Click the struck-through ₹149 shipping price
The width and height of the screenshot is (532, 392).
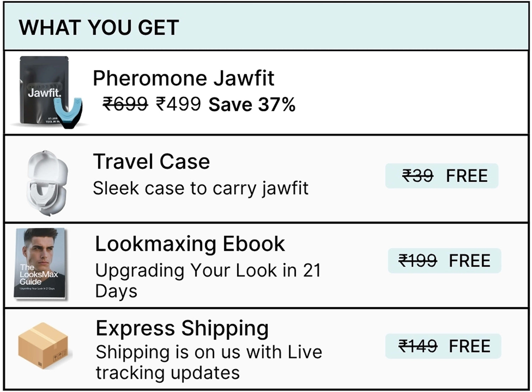[x=418, y=346]
